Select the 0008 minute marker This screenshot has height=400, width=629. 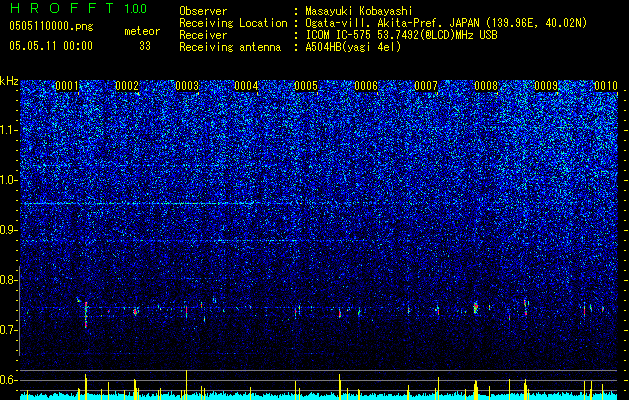pyautogui.click(x=486, y=86)
